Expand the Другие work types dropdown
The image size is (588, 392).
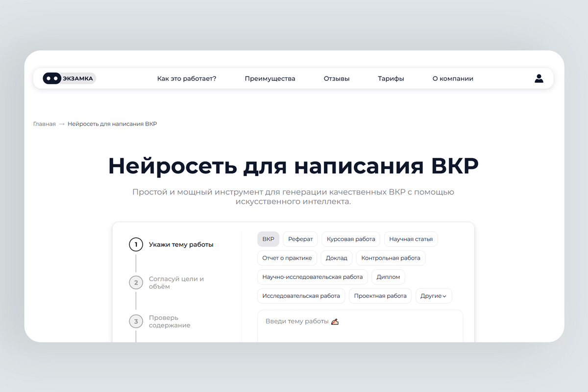click(434, 296)
